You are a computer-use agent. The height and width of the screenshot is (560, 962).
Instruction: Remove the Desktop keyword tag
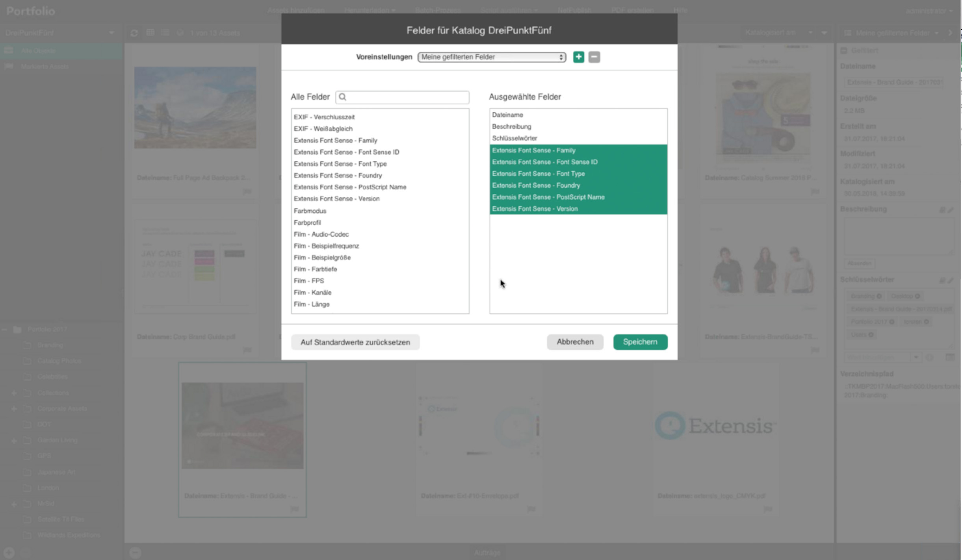point(917,296)
